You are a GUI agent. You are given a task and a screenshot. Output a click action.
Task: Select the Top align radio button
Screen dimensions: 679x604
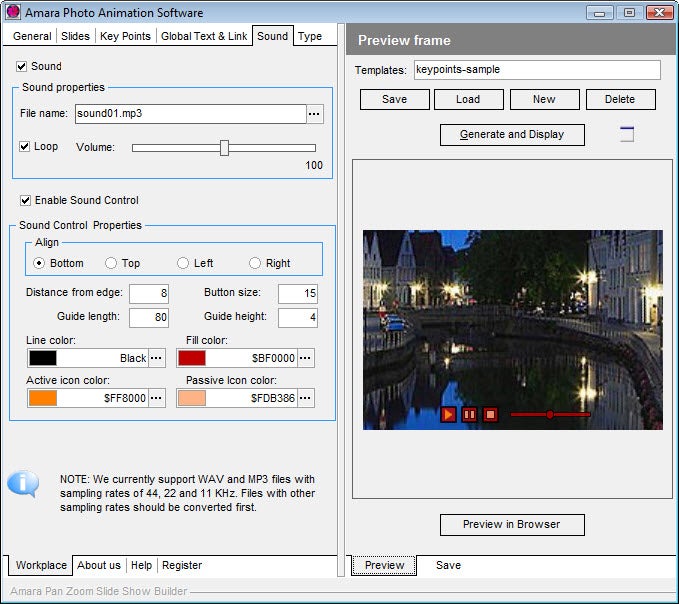click(111, 263)
